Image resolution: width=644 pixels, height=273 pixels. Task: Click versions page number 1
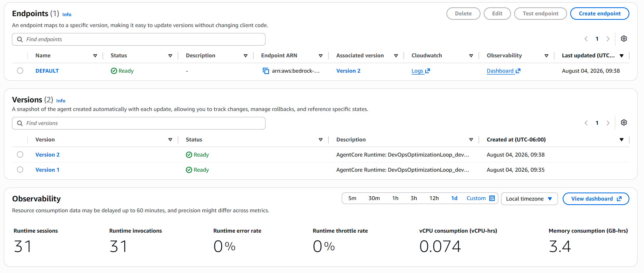pyautogui.click(x=597, y=123)
